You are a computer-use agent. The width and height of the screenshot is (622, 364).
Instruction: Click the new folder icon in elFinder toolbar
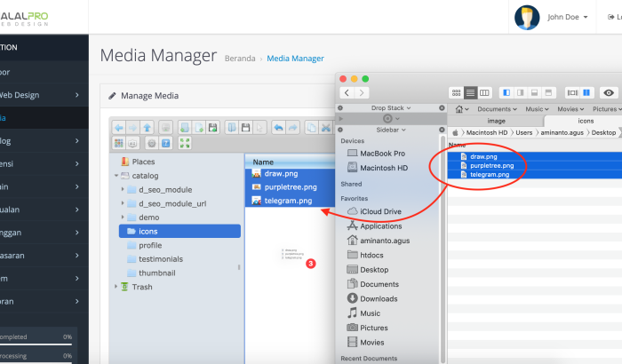(x=185, y=128)
